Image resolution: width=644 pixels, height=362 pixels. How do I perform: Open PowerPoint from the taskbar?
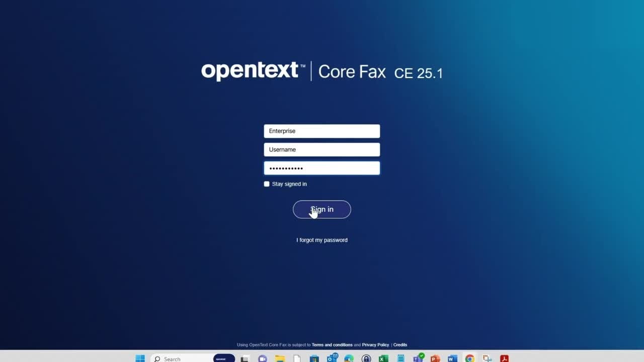[x=435, y=358]
